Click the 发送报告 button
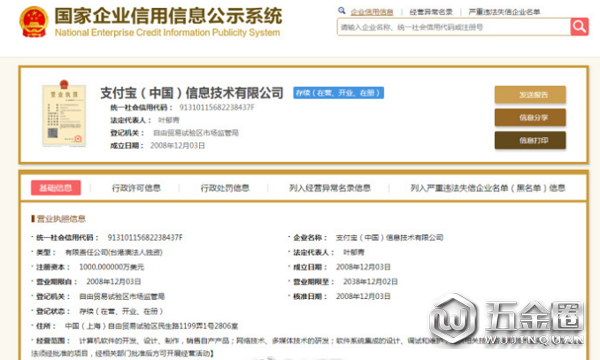 pyautogui.click(x=530, y=94)
